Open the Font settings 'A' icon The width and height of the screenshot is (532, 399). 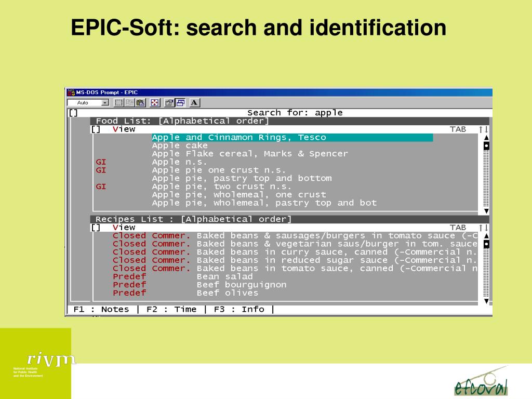coord(194,103)
